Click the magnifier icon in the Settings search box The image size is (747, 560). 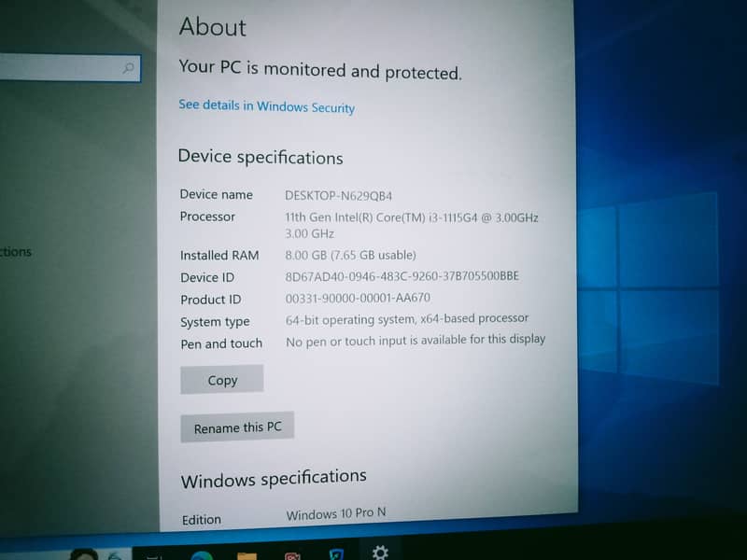pos(128,68)
